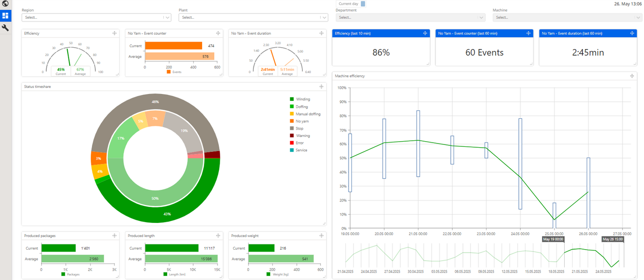Open the globe navigation icon in the sidebar
The width and height of the screenshot is (644, 280).
coord(6,4)
